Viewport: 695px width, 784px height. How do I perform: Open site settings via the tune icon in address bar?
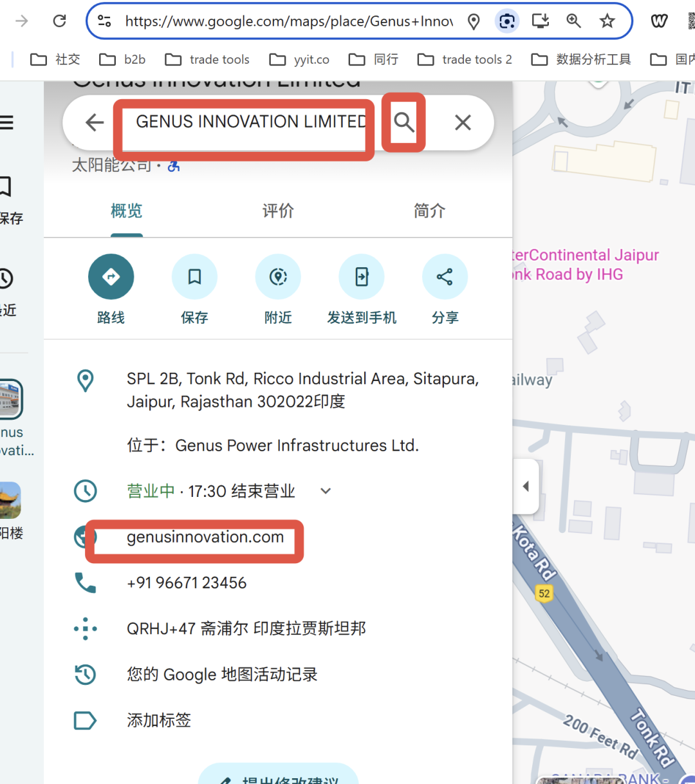(104, 21)
